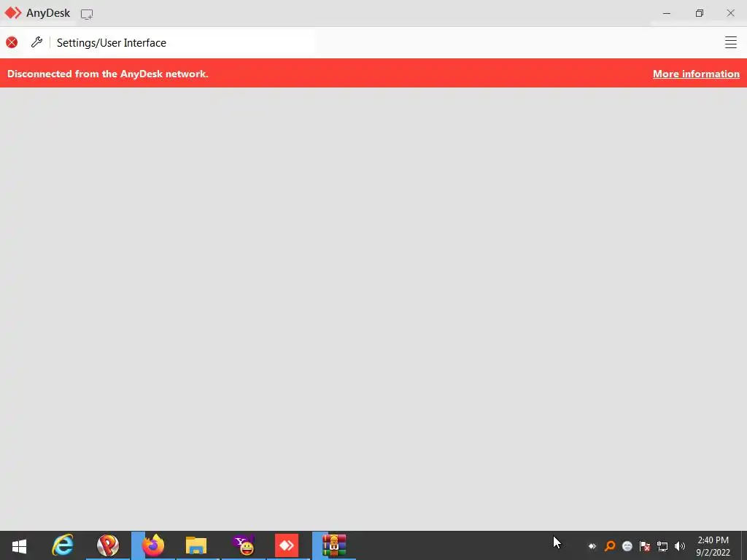The width and height of the screenshot is (747, 560).
Task: Open Yahoo Messenger from taskbar
Action: pyautogui.click(x=244, y=545)
